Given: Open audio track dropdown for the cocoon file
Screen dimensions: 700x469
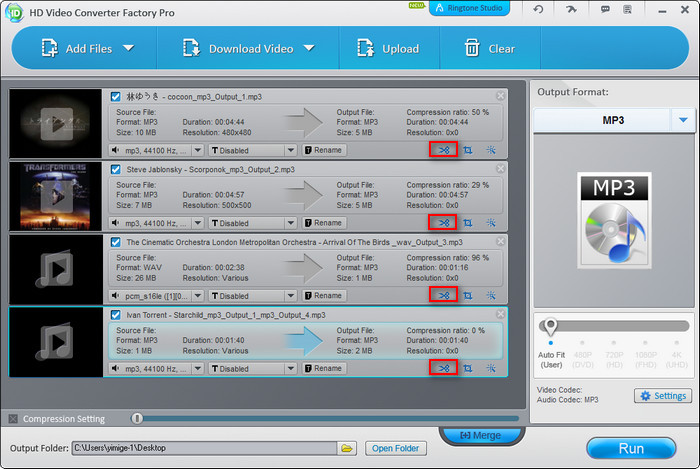Looking at the screenshot, I should [198, 150].
